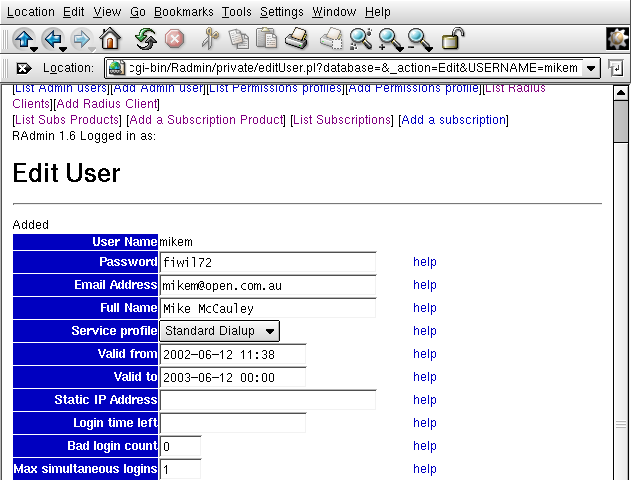Screen dimensions: 631x480
Task: Open the Back button history dropdown arrow
Action: (63, 49)
